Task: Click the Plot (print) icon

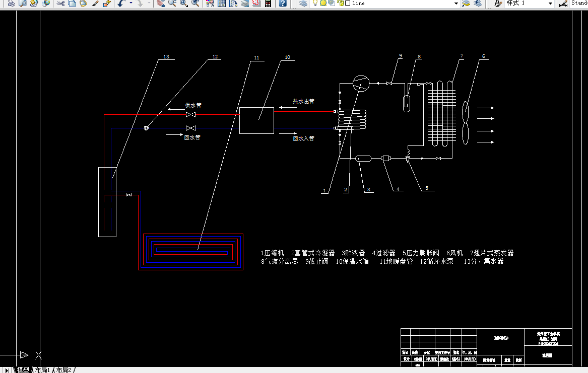Action: pos(11,4)
